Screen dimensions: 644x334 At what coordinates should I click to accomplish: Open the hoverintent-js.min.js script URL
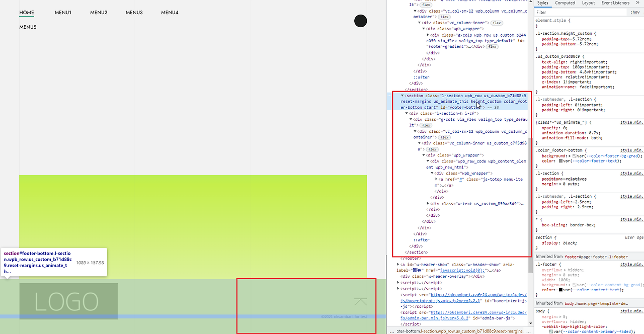[463, 297]
